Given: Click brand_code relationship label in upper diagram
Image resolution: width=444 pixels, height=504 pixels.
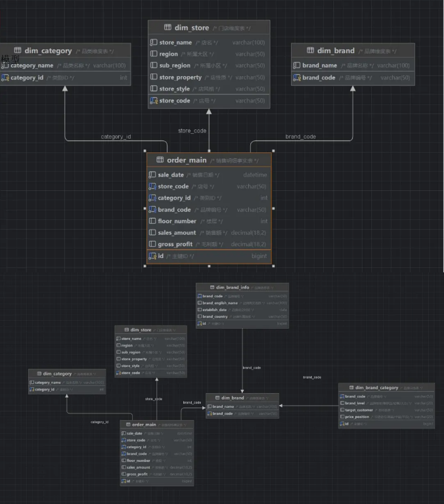Looking at the screenshot, I should (300, 136).
